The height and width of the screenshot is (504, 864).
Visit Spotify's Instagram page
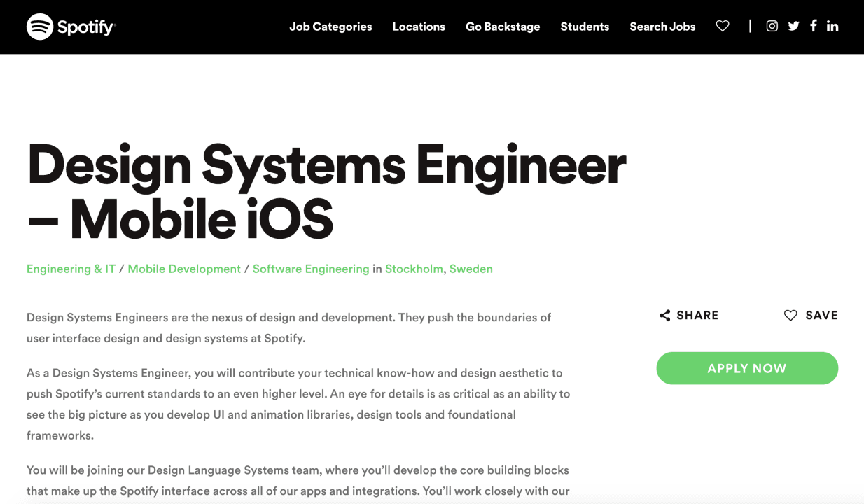tap(772, 27)
